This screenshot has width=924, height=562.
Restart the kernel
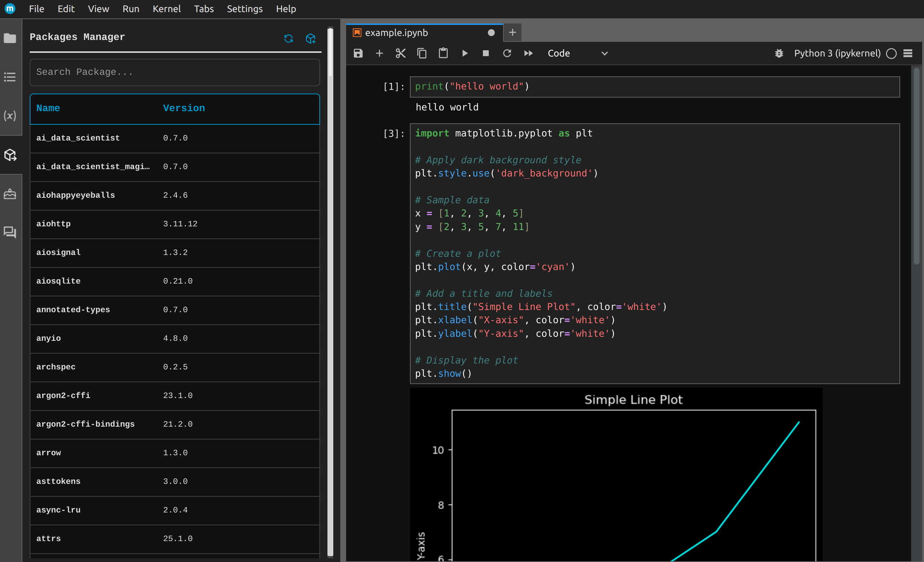tap(507, 53)
